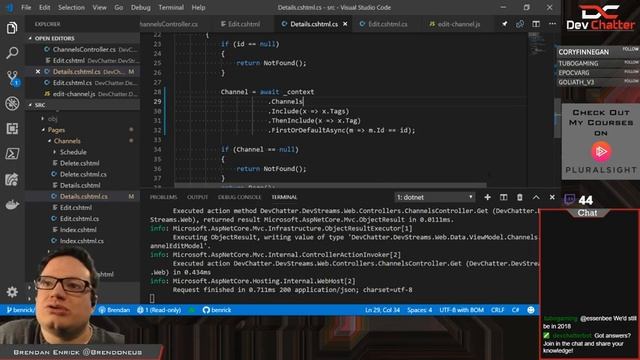This screenshot has width=640, height=360.
Task: Open the Help menu
Action: 198,7
